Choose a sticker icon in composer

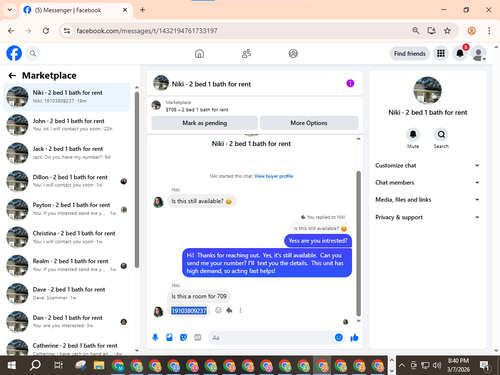(x=183, y=338)
